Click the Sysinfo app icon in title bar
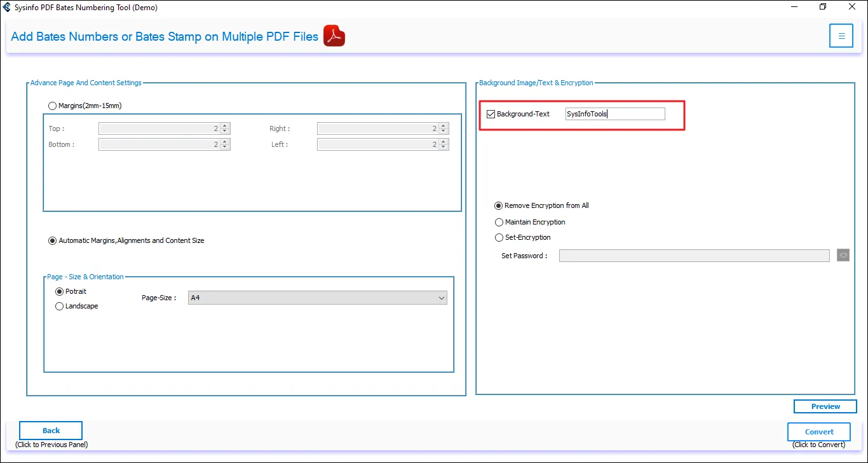The height and width of the screenshot is (463, 868). 7,8
